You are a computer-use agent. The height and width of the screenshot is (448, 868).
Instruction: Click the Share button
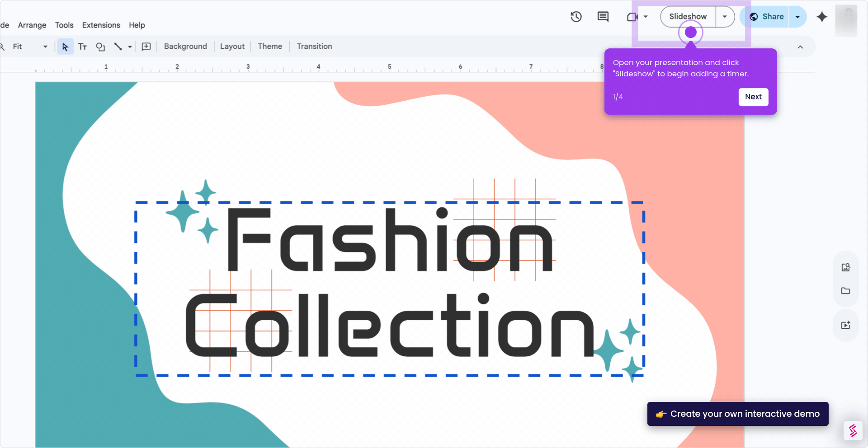pos(767,17)
